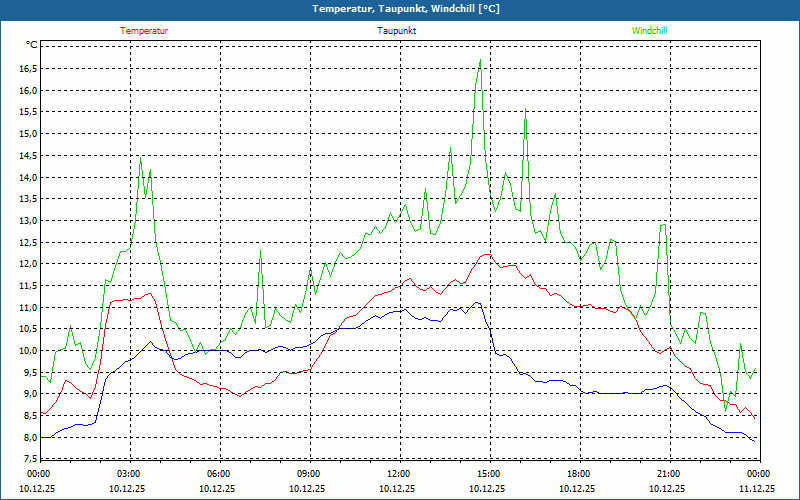This screenshot has height=500, width=800.
Task: Click the °C unit label on the y-axis
Action: click(32, 45)
